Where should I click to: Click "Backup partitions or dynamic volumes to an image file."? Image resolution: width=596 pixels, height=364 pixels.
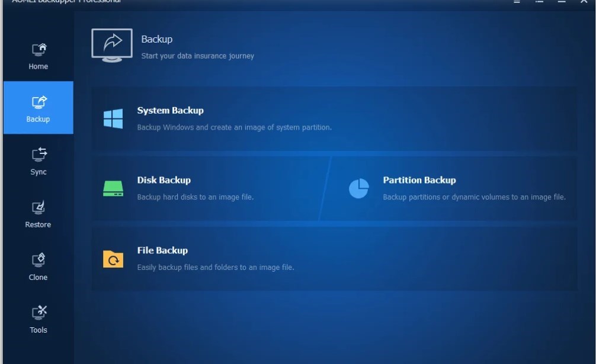point(474,197)
